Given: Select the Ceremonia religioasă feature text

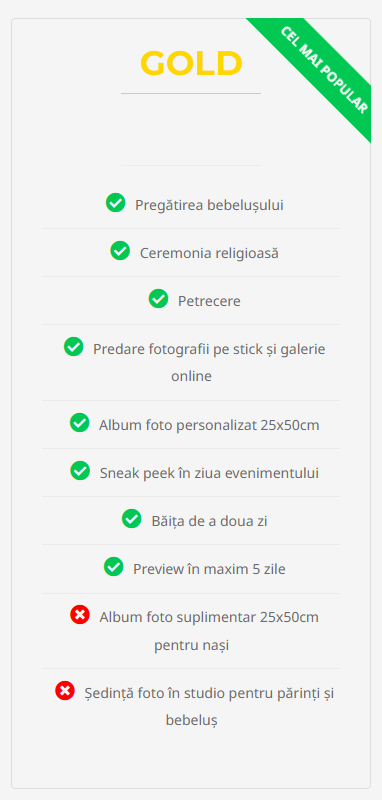Looking at the screenshot, I should 209,253.
